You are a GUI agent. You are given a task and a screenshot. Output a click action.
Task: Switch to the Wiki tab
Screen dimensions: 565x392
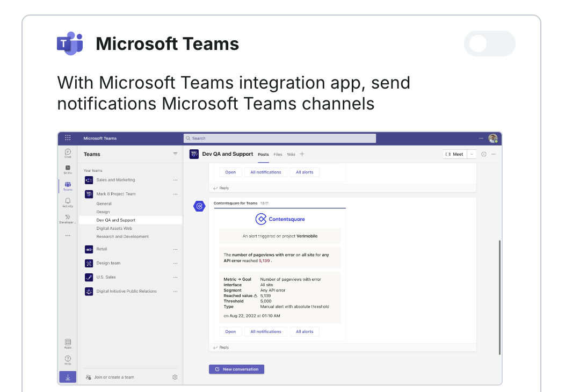291,155
